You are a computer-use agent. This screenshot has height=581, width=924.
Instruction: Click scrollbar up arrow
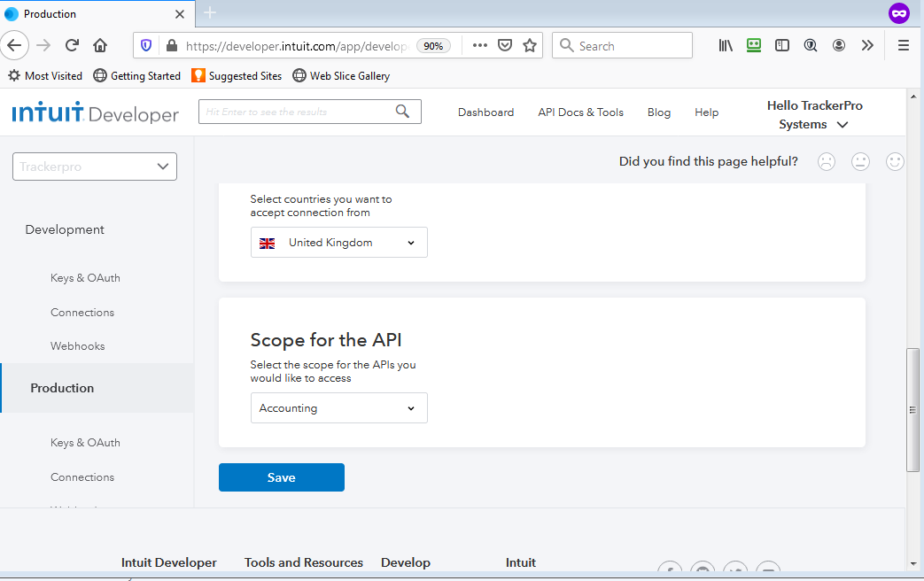click(913, 97)
